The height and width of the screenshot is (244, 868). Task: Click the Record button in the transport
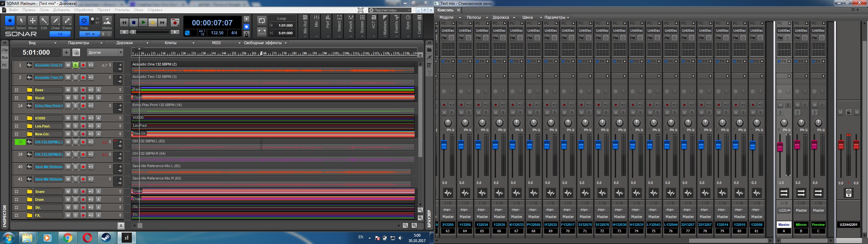pyautogui.click(x=174, y=23)
